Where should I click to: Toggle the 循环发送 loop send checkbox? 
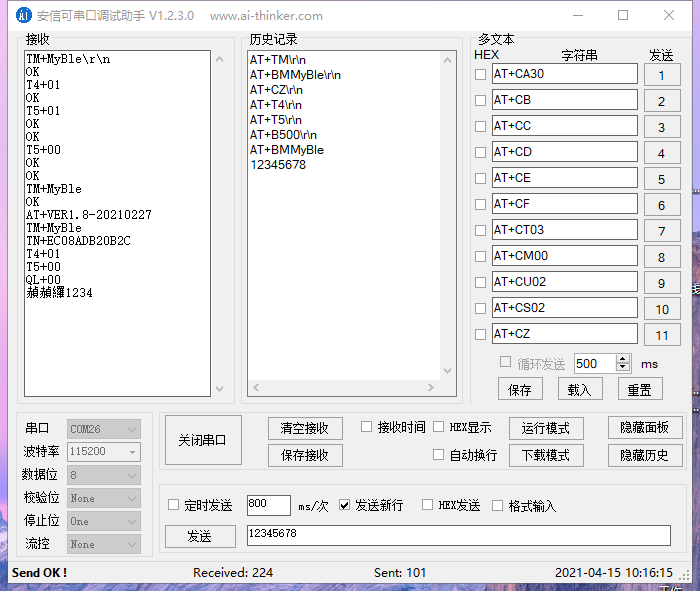505,362
